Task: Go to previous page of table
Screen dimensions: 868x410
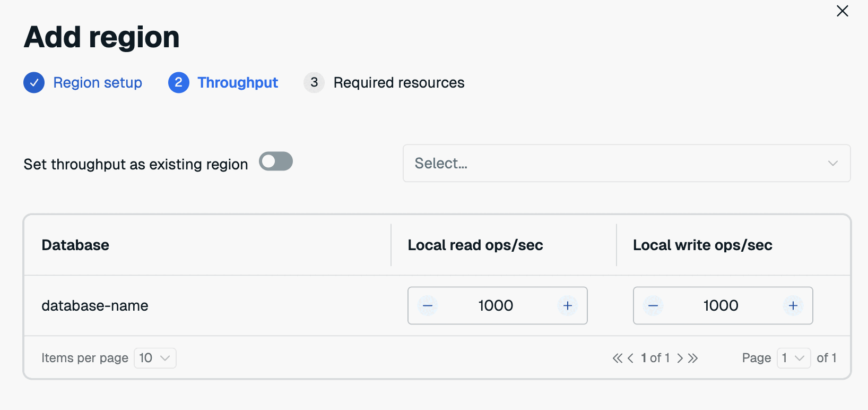Action: (630, 358)
